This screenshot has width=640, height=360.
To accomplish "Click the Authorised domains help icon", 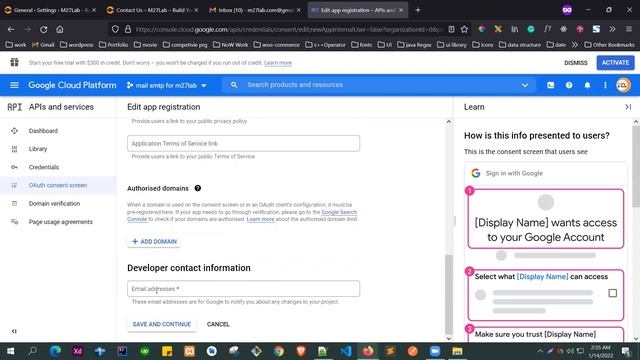I will 198,188.
